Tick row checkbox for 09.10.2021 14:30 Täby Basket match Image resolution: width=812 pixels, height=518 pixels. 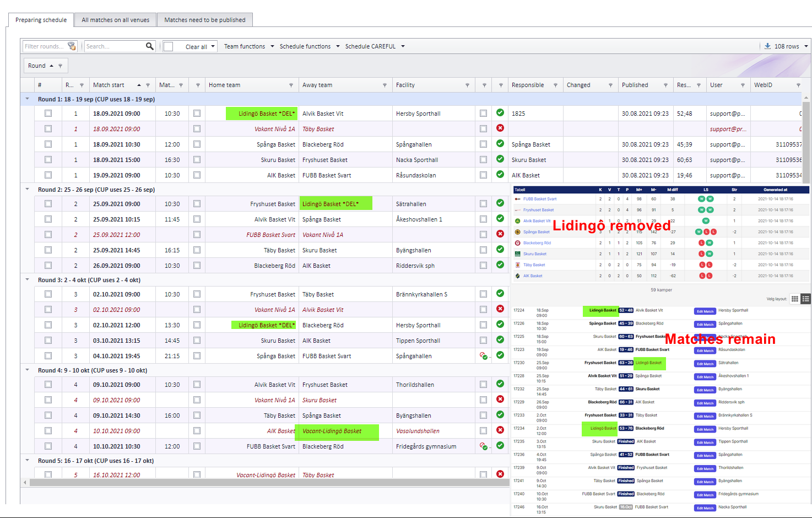(x=48, y=416)
